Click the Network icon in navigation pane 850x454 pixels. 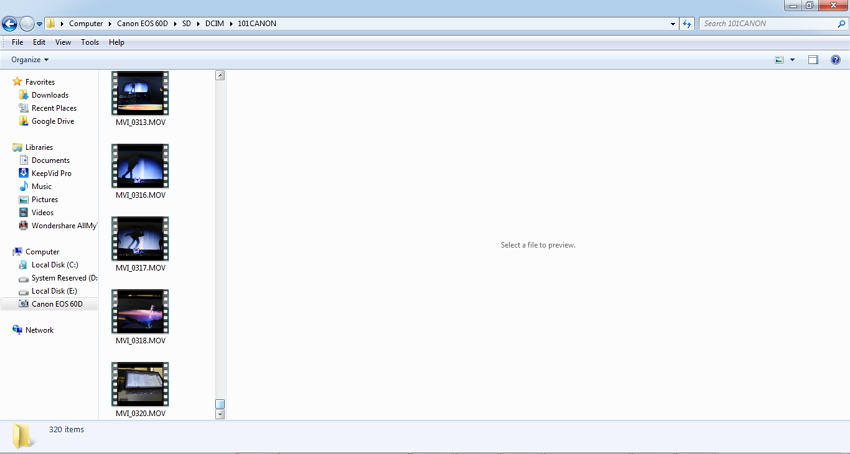[x=17, y=330]
